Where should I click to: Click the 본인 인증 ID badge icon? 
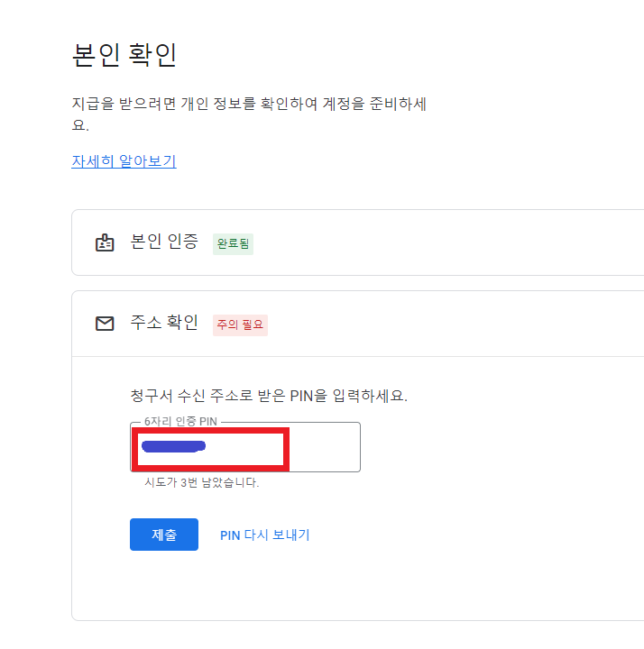coord(105,242)
